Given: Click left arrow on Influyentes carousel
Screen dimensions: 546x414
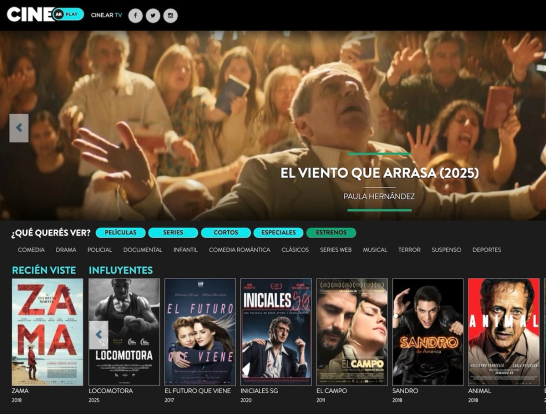Looking at the screenshot, I should (99, 335).
